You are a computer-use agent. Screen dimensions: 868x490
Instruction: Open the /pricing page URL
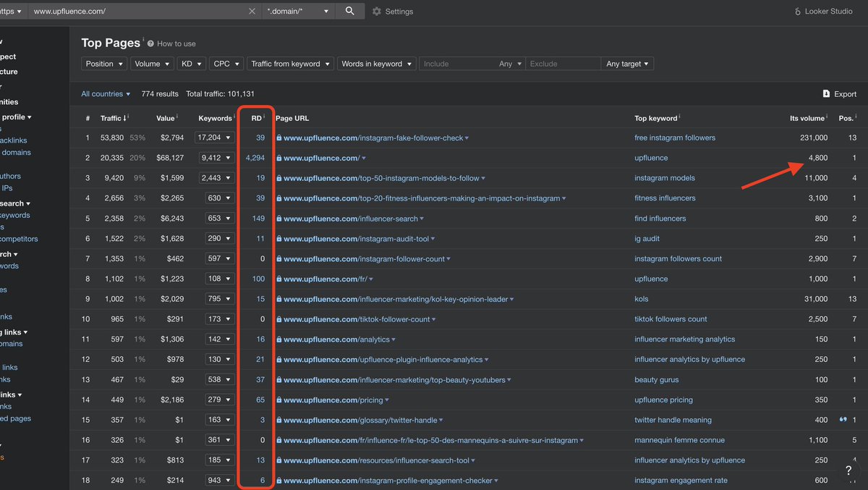click(x=333, y=400)
